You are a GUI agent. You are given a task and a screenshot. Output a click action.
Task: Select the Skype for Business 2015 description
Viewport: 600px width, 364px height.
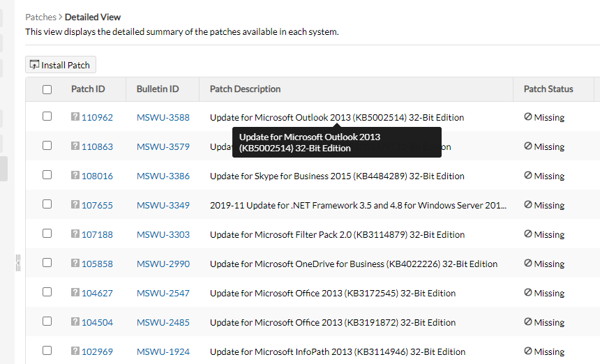point(337,176)
